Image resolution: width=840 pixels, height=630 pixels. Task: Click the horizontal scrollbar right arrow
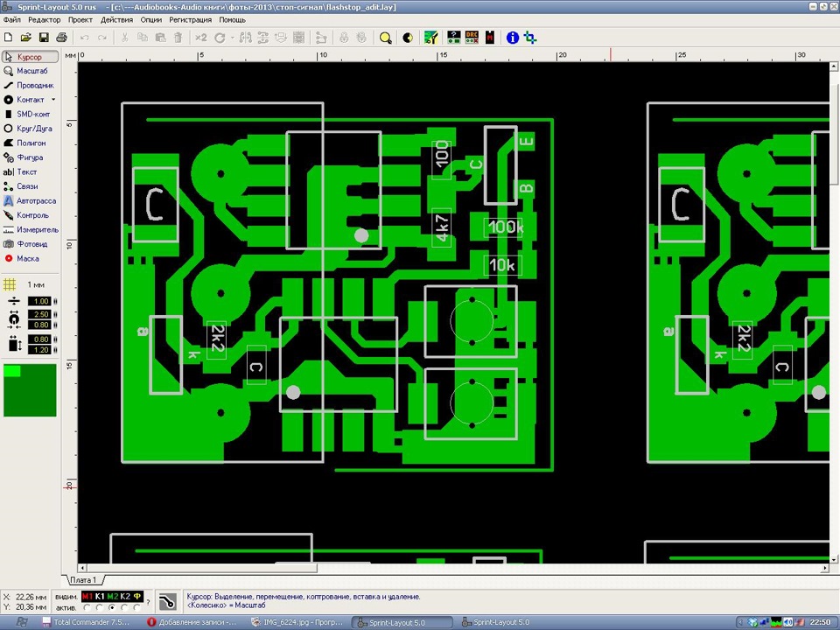pos(825,568)
